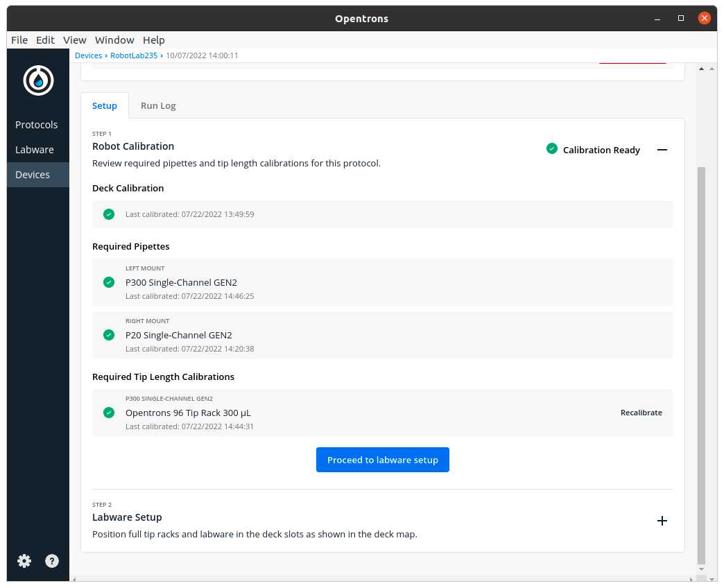Expand the Labware Setup step
This screenshot has width=724, height=588.
pyautogui.click(x=662, y=521)
